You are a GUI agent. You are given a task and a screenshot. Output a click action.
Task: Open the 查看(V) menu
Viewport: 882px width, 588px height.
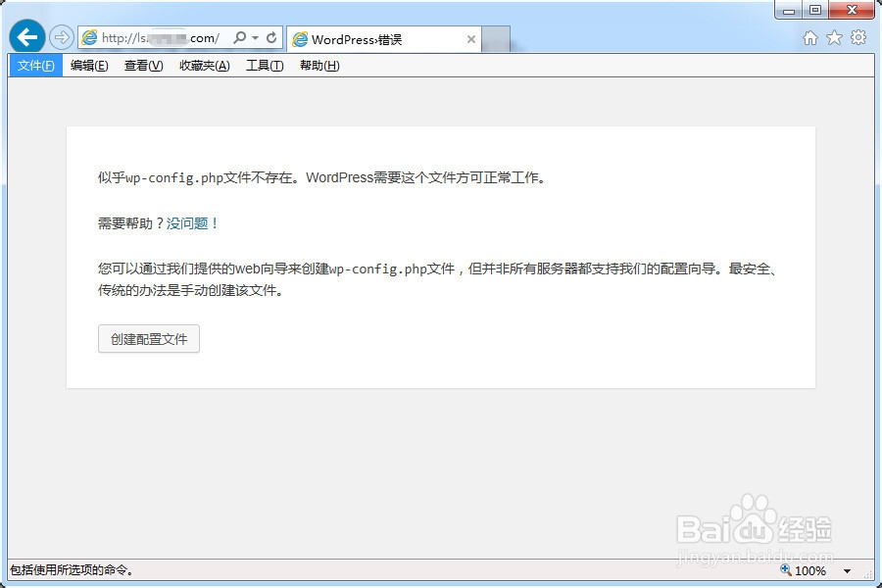point(143,66)
